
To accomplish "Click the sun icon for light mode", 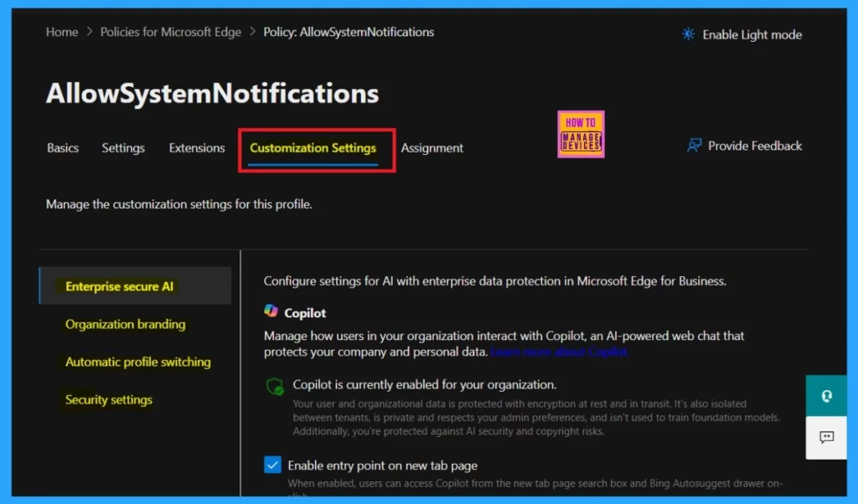I will [x=688, y=34].
